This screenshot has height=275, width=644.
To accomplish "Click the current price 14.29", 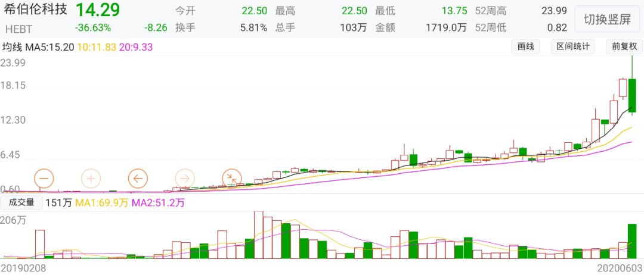I will (x=97, y=10).
